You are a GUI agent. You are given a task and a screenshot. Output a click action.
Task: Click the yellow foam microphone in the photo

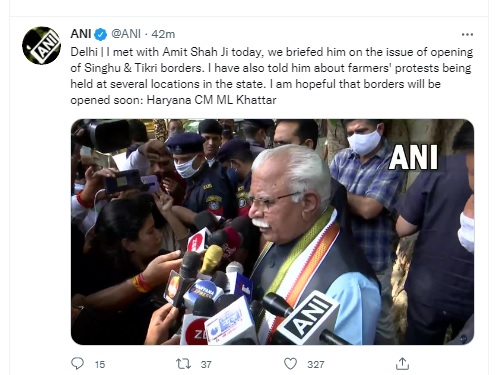click(x=211, y=259)
